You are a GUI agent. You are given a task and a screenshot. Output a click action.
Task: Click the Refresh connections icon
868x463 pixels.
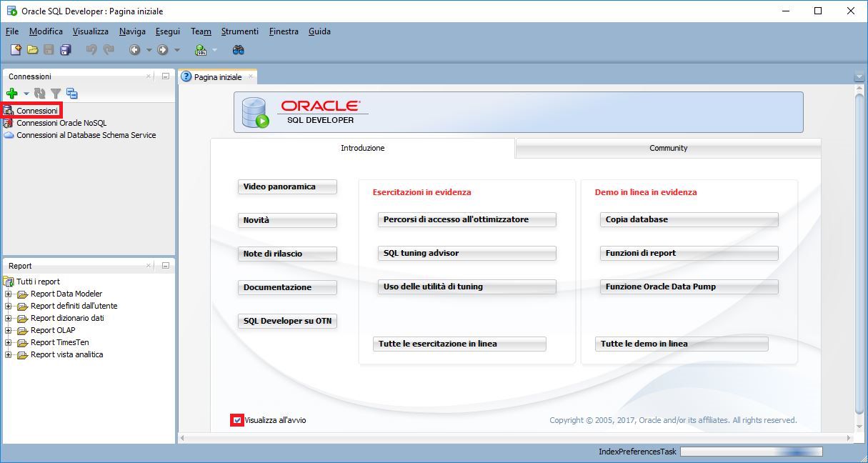pyautogui.click(x=40, y=94)
